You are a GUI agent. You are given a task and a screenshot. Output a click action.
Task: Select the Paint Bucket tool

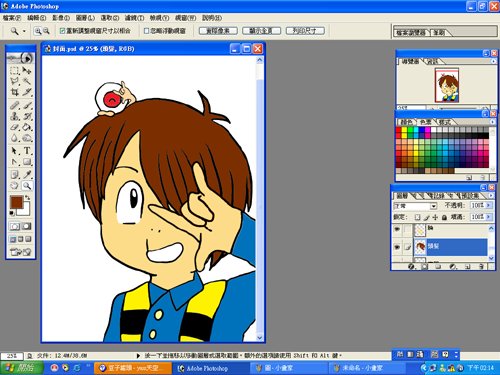27,127
